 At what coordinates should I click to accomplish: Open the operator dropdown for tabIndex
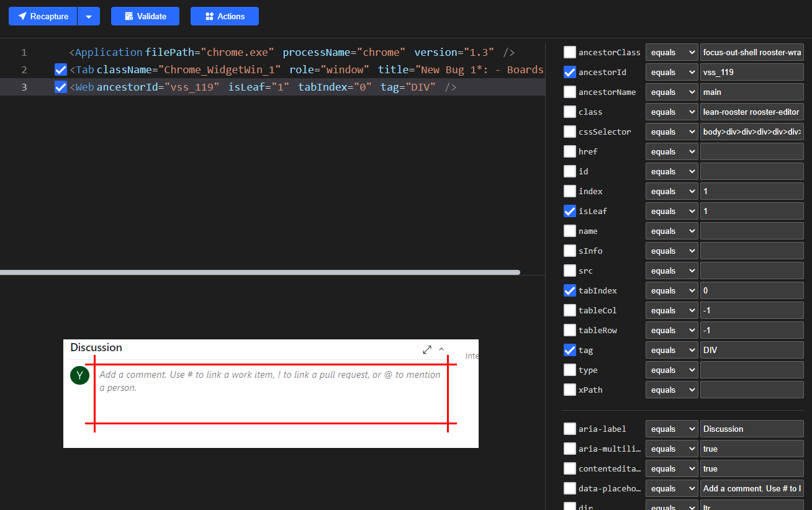pyautogui.click(x=672, y=290)
